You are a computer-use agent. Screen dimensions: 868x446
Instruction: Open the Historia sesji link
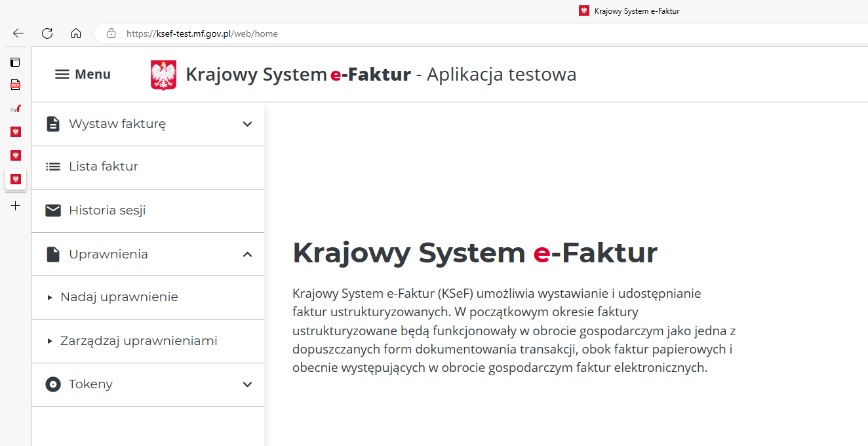(107, 211)
